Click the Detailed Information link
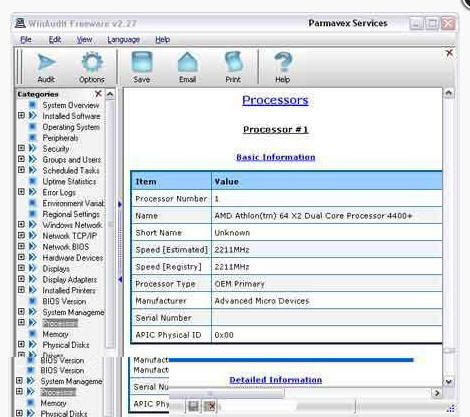This screenshot has height=417, width=470. pyautogui.click(x=276, y=380)
